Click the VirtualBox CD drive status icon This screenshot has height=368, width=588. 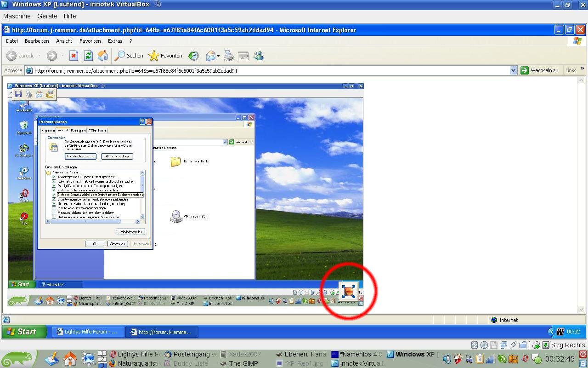pyautogui.click(x=484, y=345)
